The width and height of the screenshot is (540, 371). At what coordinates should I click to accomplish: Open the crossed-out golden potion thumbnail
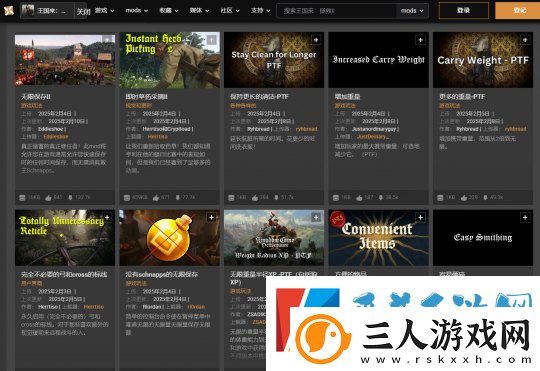(x=169, y=238)
